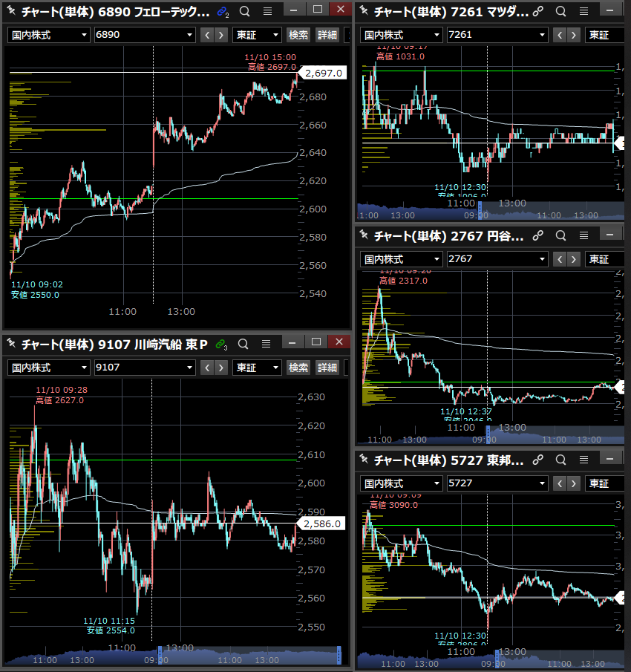Go to next symbol in 6890 chart
Image resolution: width=631 pixels, height=672 pixels.
221,35
